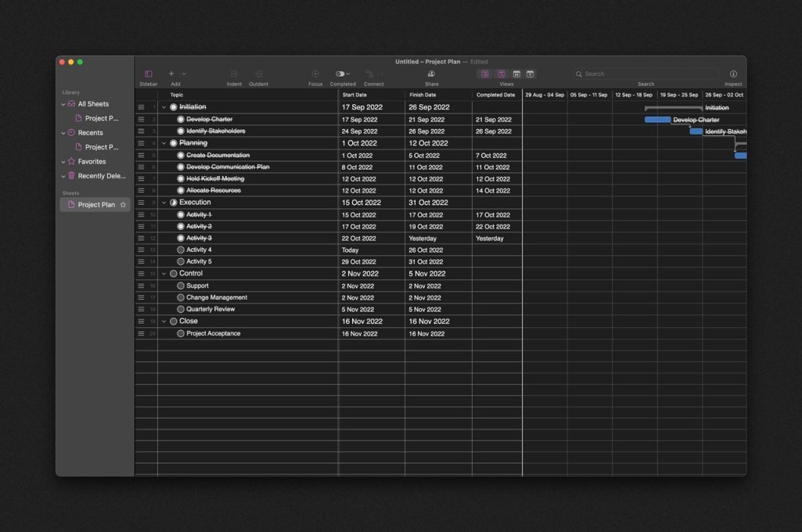The width and height of the screenshot is (802, 532).
Task: Toggle the completion circle for Project Acceptance
Action: [180, 333]
